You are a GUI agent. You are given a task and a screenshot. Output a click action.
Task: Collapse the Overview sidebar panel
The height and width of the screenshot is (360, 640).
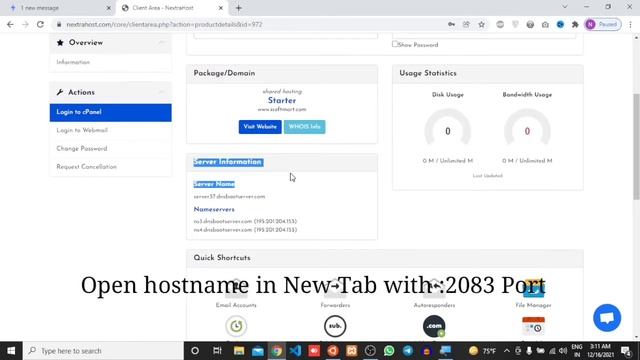pos(162,42)
